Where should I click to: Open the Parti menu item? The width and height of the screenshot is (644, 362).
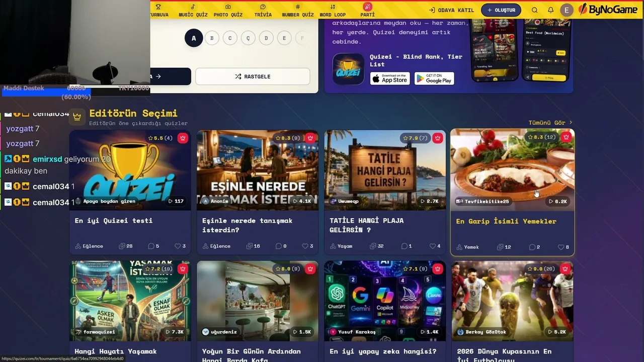pos(367,10)
